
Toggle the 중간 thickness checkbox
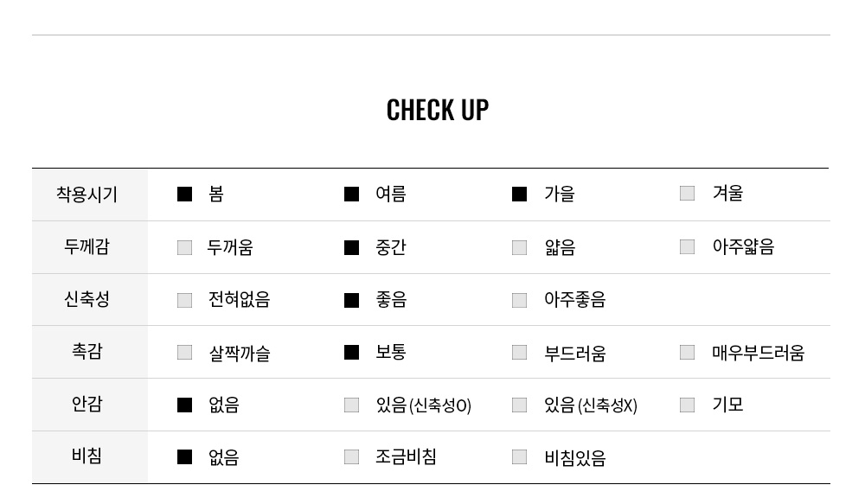(x=351, y=248)
